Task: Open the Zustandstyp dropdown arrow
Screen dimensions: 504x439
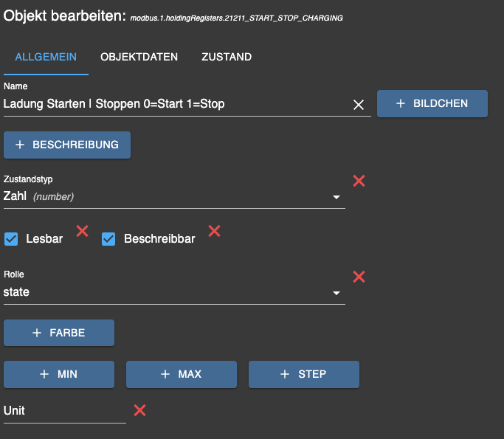Action: click(336, 197)
